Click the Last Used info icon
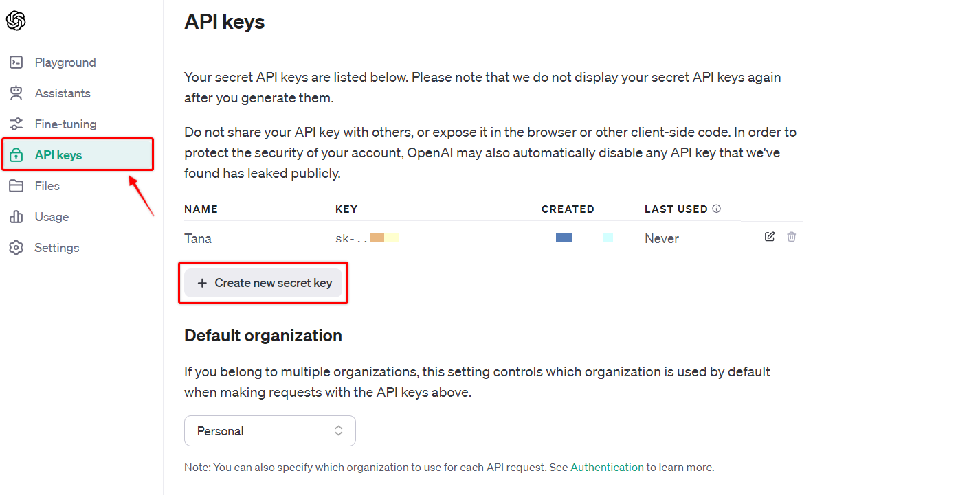 717,209
